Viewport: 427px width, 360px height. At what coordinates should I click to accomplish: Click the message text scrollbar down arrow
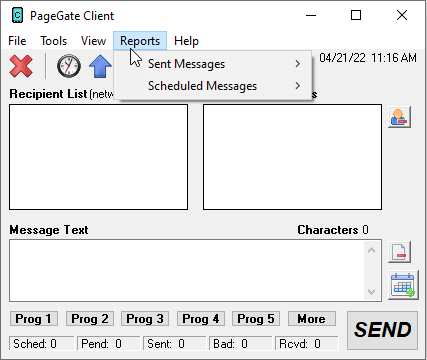(371, 292)
